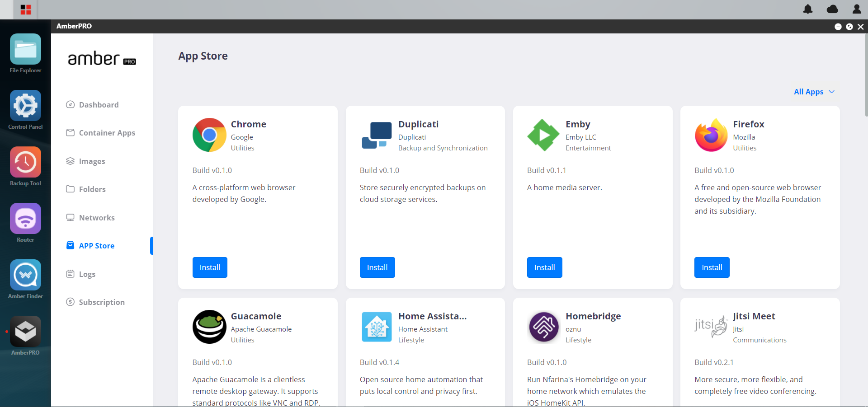This screenshot has width=868, height=407.
Task: Click the Jitsi Meet app logo
Action: point(711,327)
